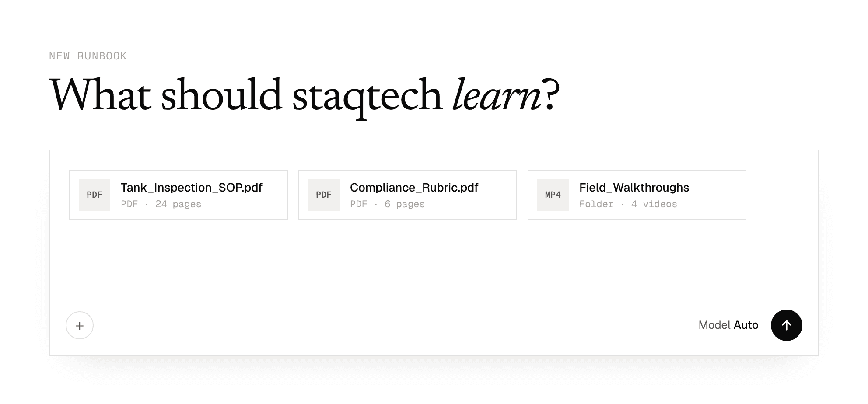This screenshot has width=868, height=404.
Task: Open the Compliance_Rubric.pdf file name
Action: pyautogui.click(x=414, y=188)
